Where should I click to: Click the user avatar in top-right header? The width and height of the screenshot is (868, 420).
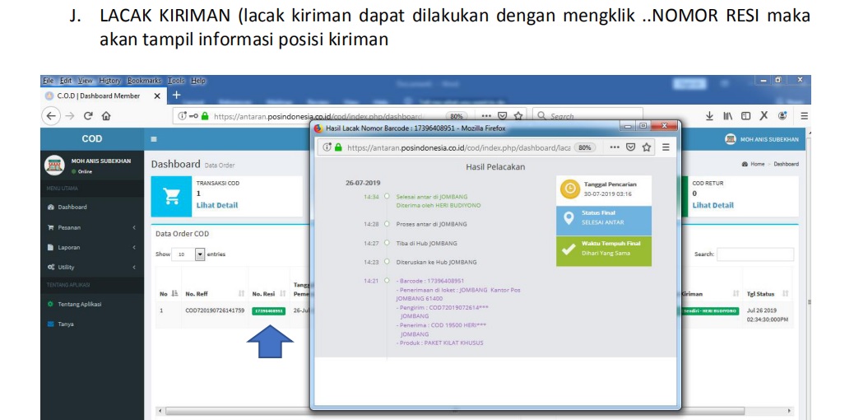(730, 139)
